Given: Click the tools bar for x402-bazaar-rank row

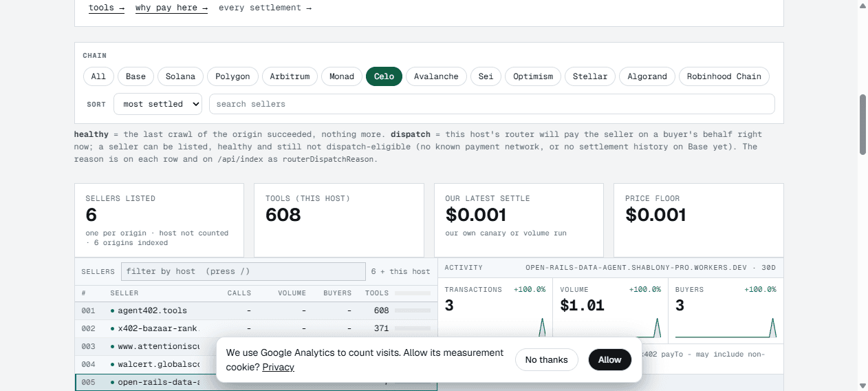Looking at the screenshot, I should click(413, 328).
